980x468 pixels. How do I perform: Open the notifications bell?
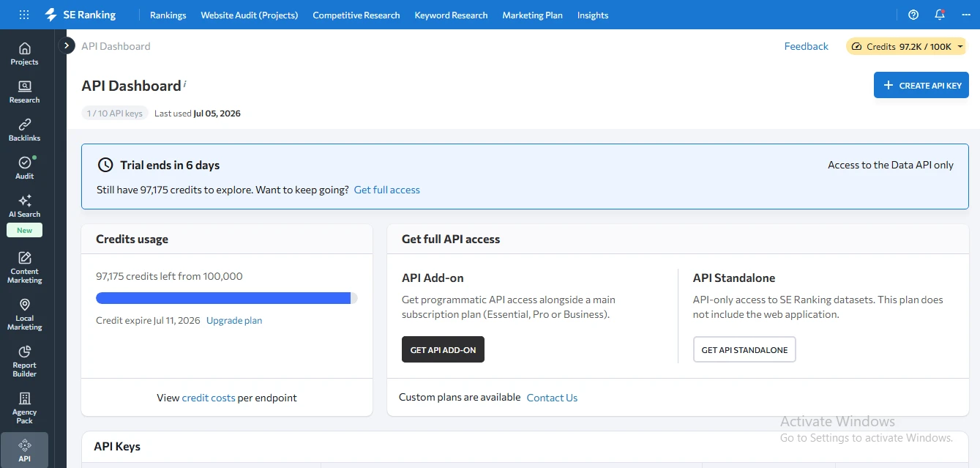point(940,15)
